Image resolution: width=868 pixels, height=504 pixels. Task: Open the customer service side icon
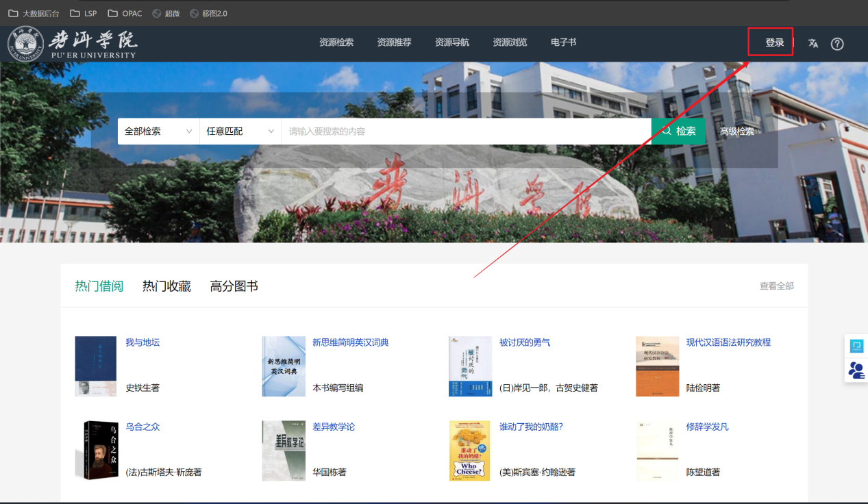tap(856, 370)
